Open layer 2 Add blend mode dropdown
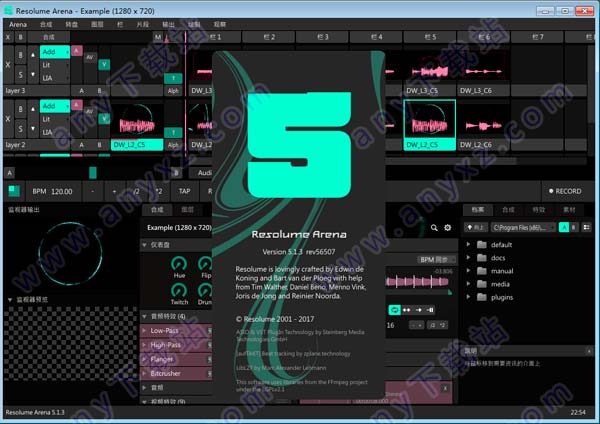 (x=55, y=106)
